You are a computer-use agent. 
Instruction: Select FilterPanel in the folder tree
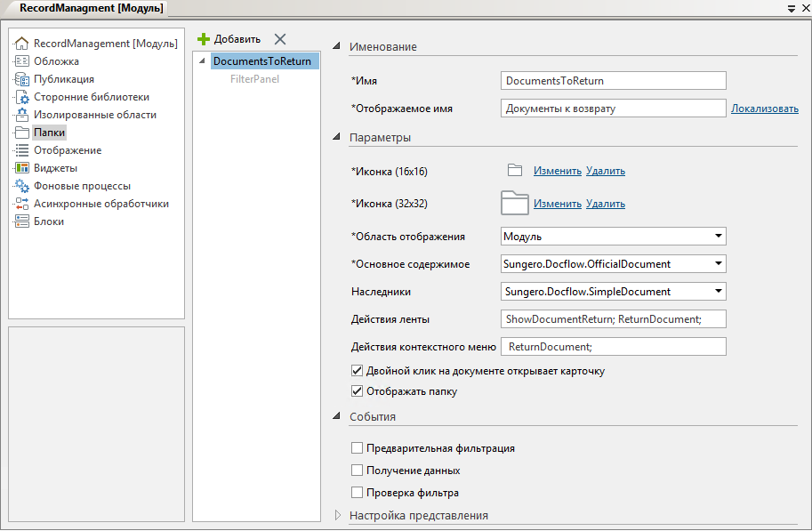tap(254, 79)
